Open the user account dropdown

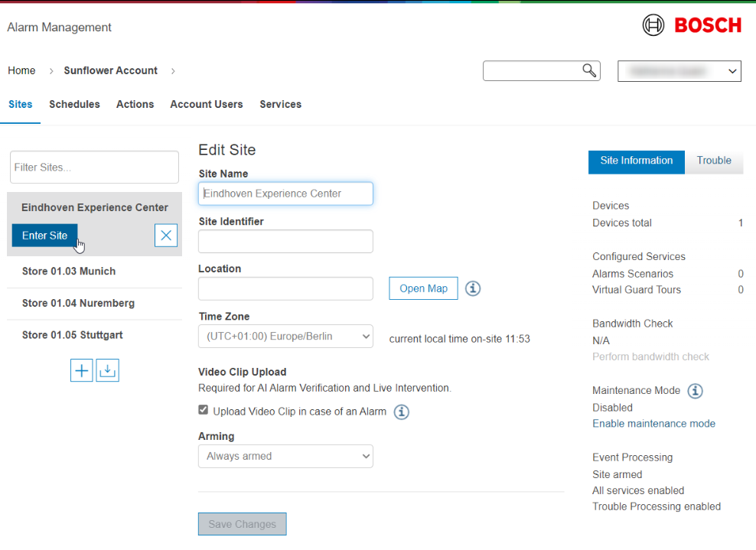point(679,71)
